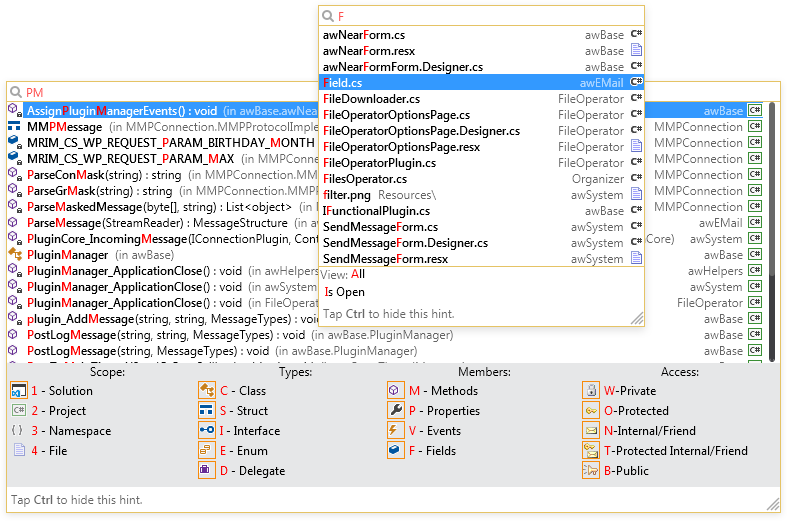Select IFunctionalPlugin.cs entry
The height and width of the screenshot is (521, 787).
click(481, 211)
